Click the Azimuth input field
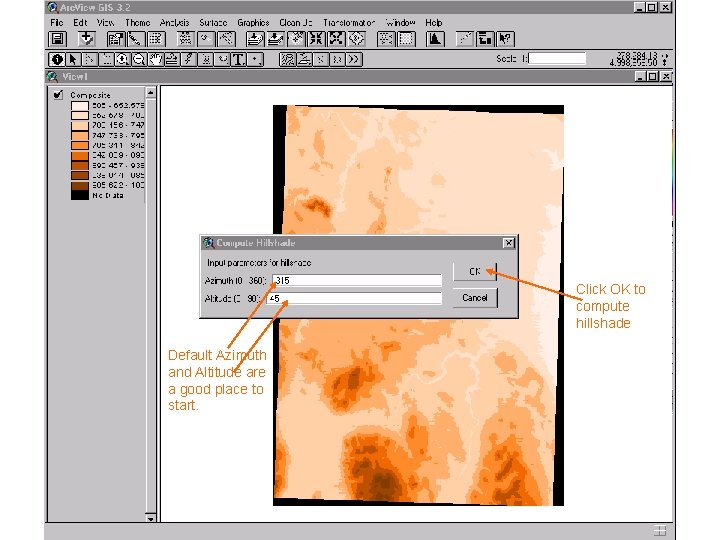 [x=357, y=281]
